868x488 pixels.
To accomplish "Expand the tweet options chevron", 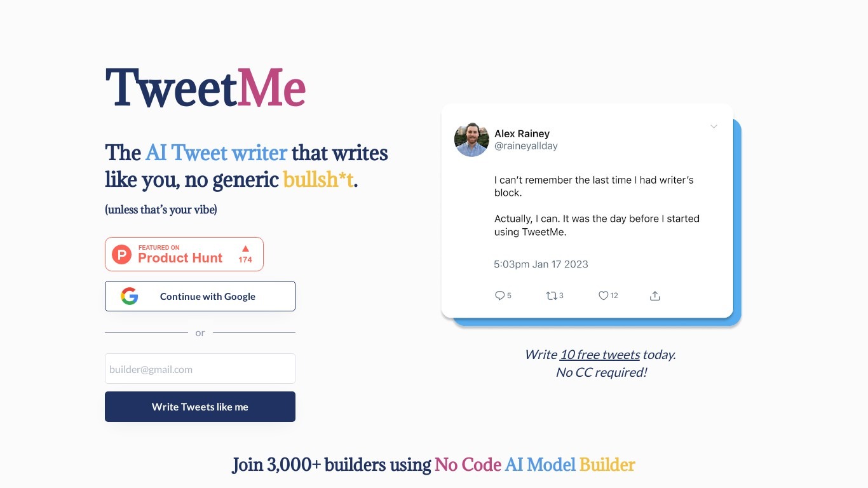I will (x=714, y=126).
